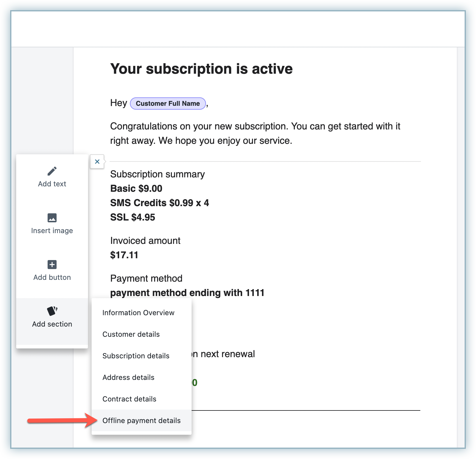The height and width of the screenshot is (459, 476).
Task: Select Offline payment details option
Action: tap(141, 421)
